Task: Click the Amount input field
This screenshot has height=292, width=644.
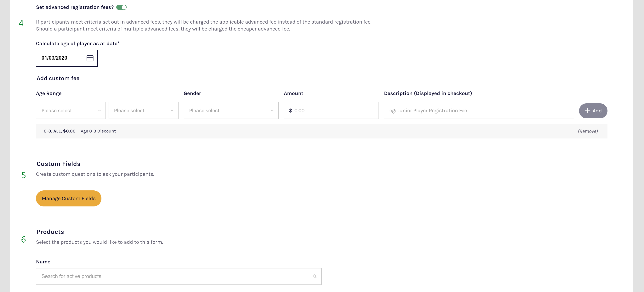Action: click(335, 110)
